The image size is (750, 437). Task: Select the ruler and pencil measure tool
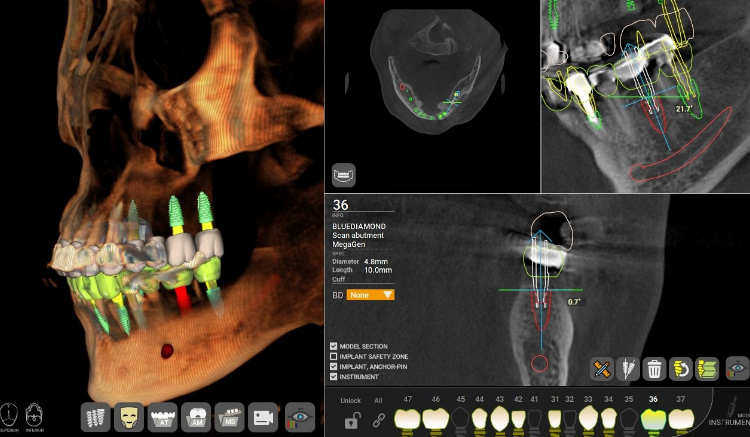point(601,369)
